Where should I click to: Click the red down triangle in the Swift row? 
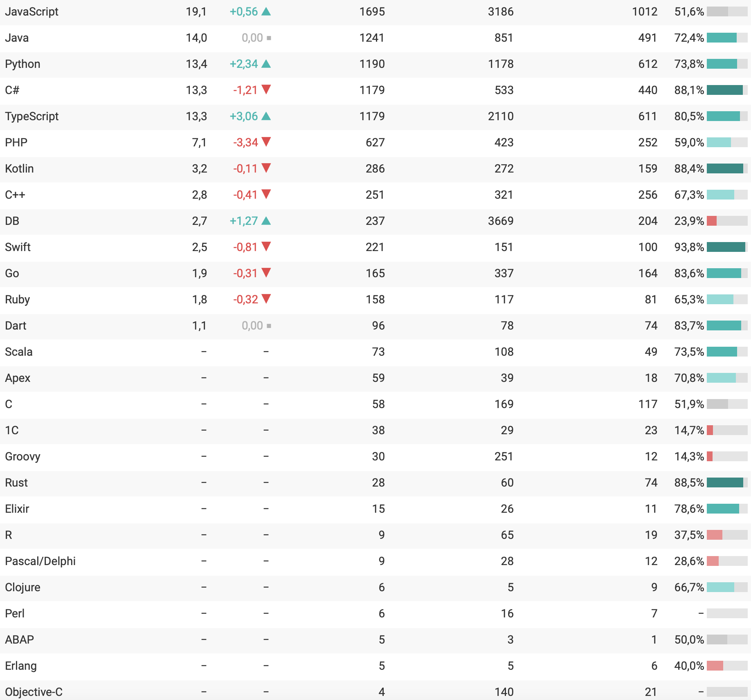pyautogui.click(x=266, y=247)
